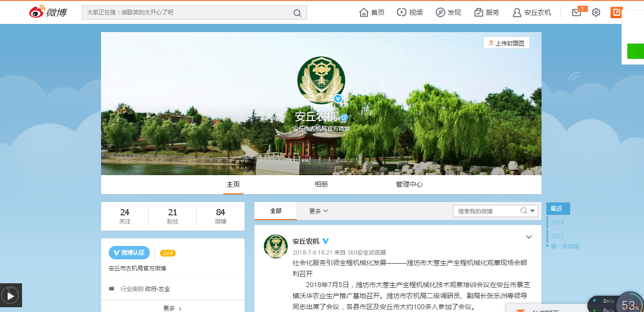Expand 更多 in profile info card
The width and height of the screenshot is (644, 312).
point(172,309)
